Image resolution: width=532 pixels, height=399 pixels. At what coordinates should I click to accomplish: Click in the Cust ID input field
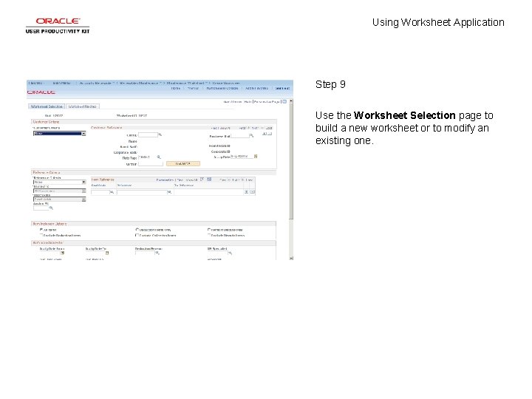tap(148, 134)
